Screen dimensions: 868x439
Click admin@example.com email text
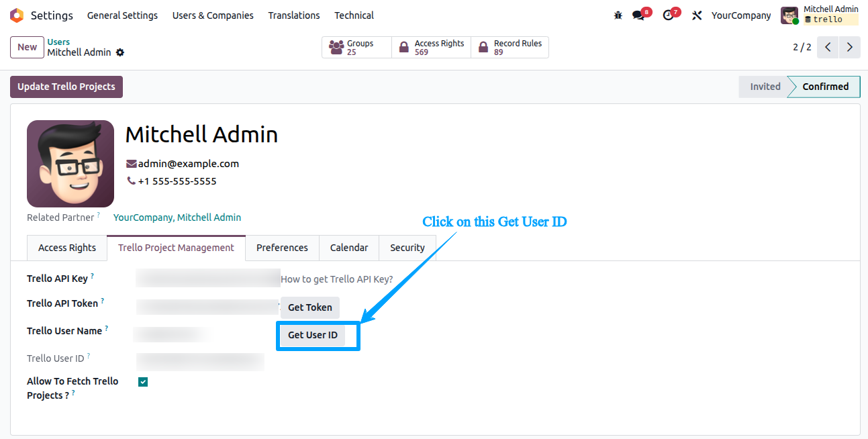(189, 164)
